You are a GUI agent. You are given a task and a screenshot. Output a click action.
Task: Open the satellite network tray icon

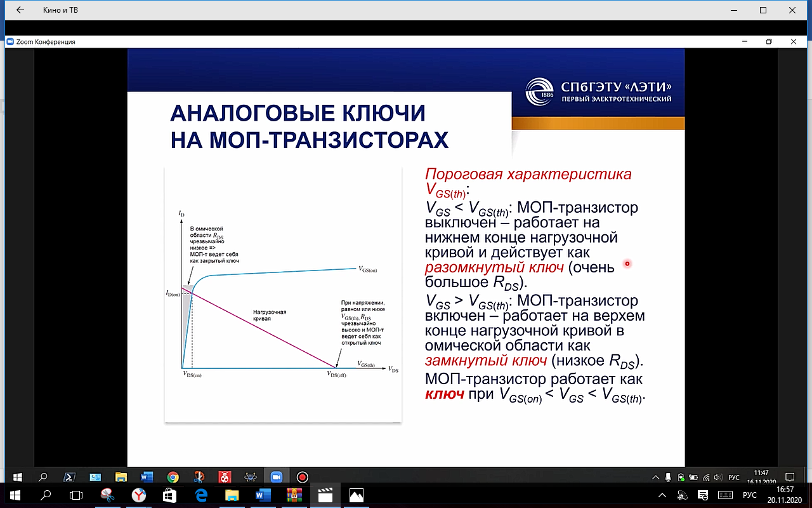click(683, 495)
